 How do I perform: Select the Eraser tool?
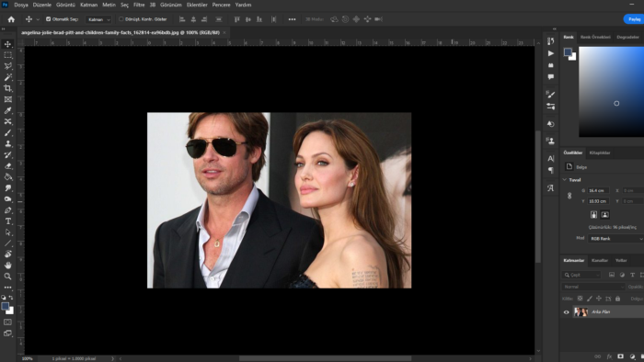coord(7,165)
